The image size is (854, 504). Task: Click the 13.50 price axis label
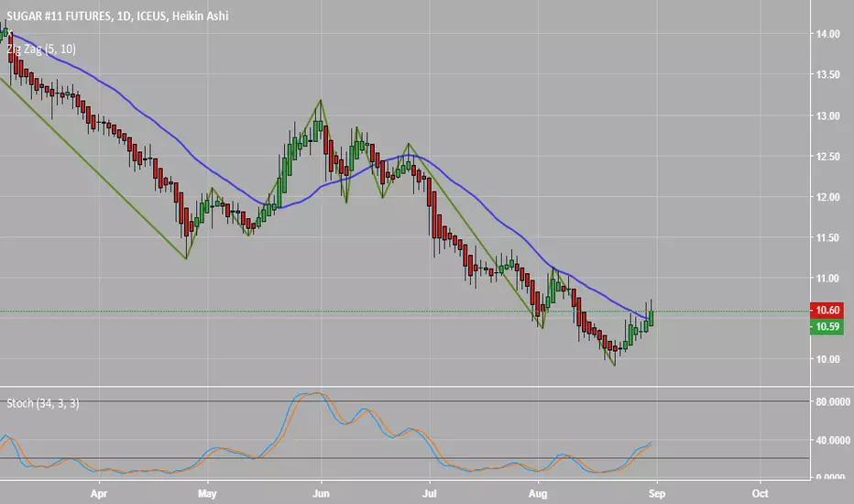827,74
